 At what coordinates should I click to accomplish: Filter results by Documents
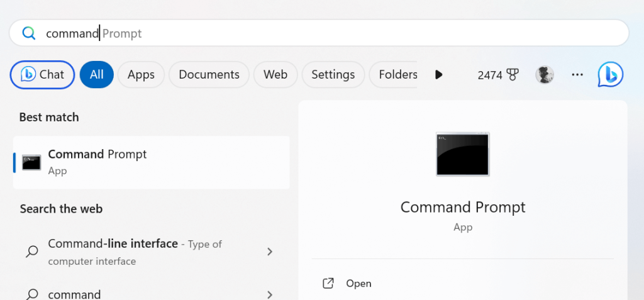pos(209,75)
